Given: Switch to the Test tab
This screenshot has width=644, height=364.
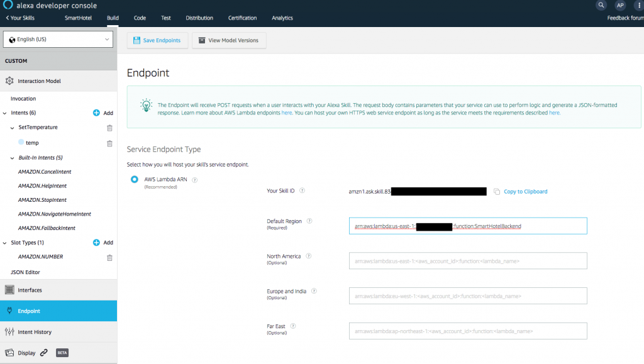Looking at the screenshot, I should pos(165,18).
